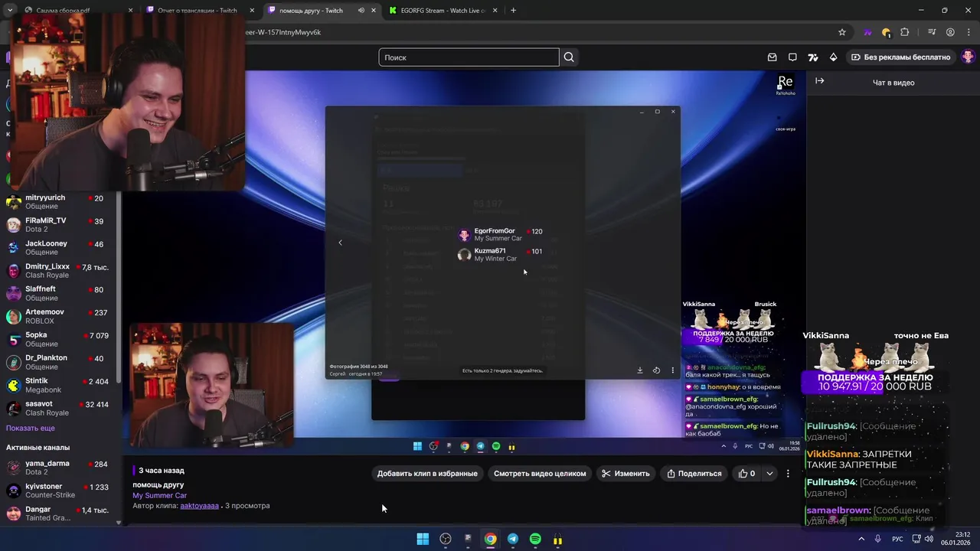Open Spotify from the taskbar
980x551 pixels.
click(x=535, y=539)
